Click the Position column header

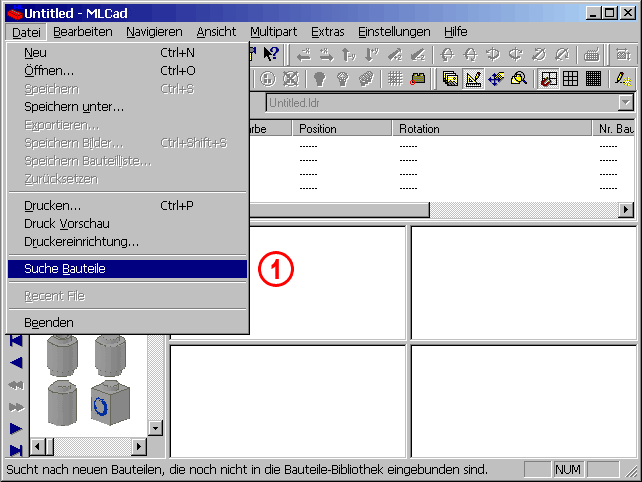(342, 129)
